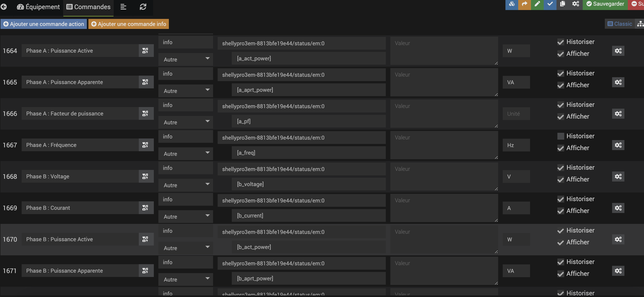
Task: Open Autre subtype dropdown for command 1667
Action: tap(186, 154)
